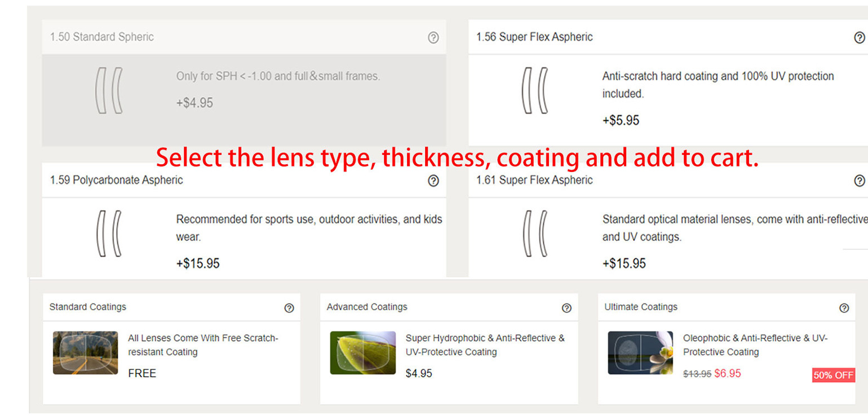This screenshot has height=419, width=868.
Task: Open help icon for 1.61 Super Flex Aspheric
Action: coord(859,181)
